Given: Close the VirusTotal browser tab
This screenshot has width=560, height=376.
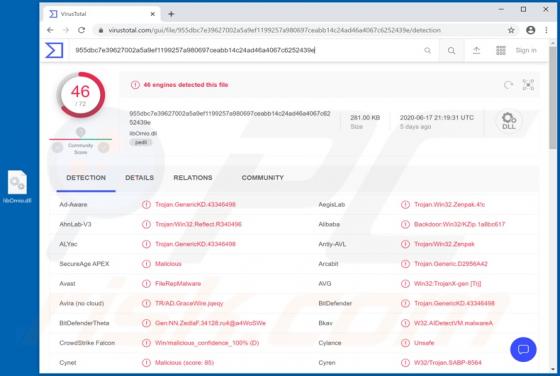Looking at the screenshot, I should pos(152,14).
